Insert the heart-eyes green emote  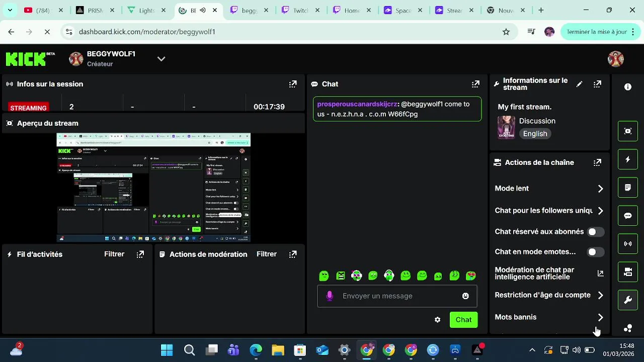pos(471,276)
